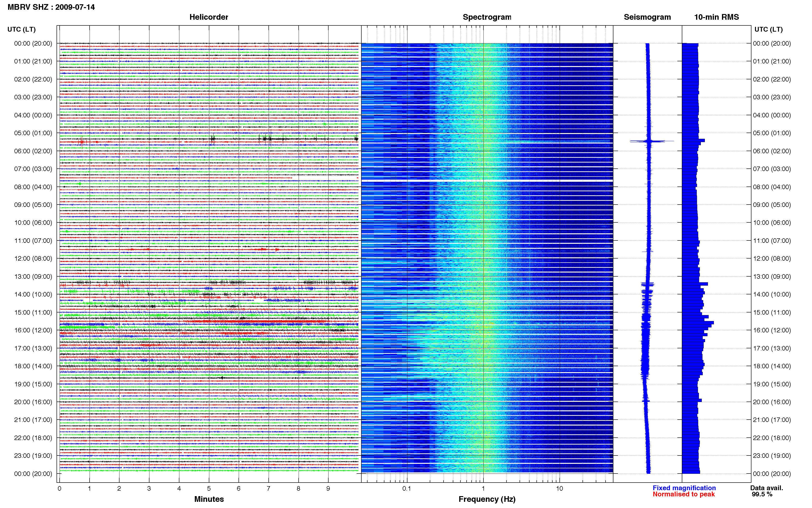Click left time label 08:00 (04:00)
This screenshot has height=508, width=812.
click(x=33, y=187)
